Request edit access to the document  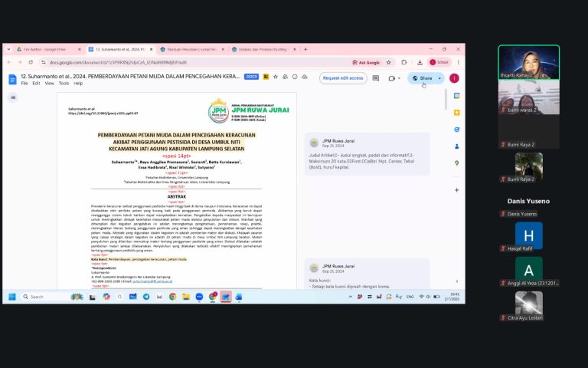343,78
